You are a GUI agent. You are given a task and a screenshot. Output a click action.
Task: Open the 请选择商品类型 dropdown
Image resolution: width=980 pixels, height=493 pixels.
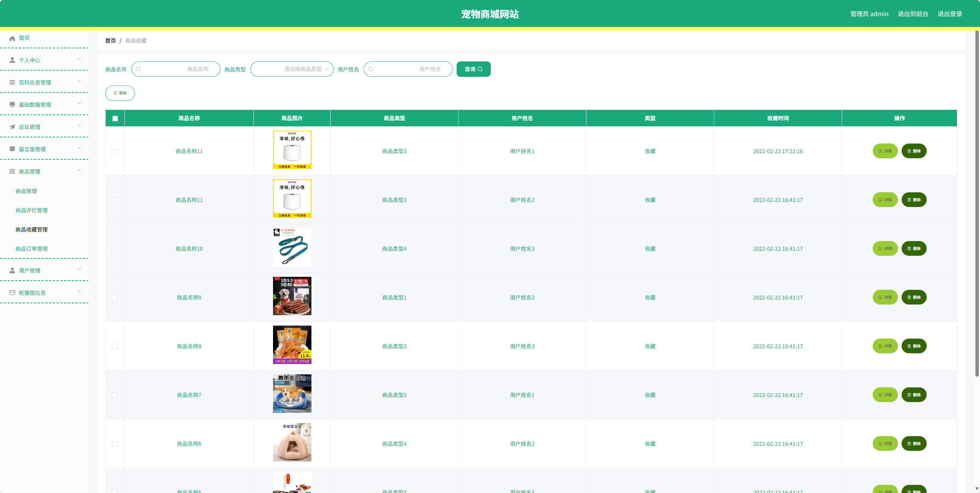(292, 69)
